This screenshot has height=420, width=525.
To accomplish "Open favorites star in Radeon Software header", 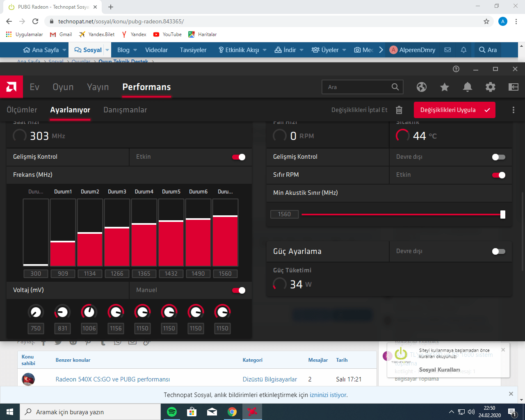I will [x=445, y=87].
